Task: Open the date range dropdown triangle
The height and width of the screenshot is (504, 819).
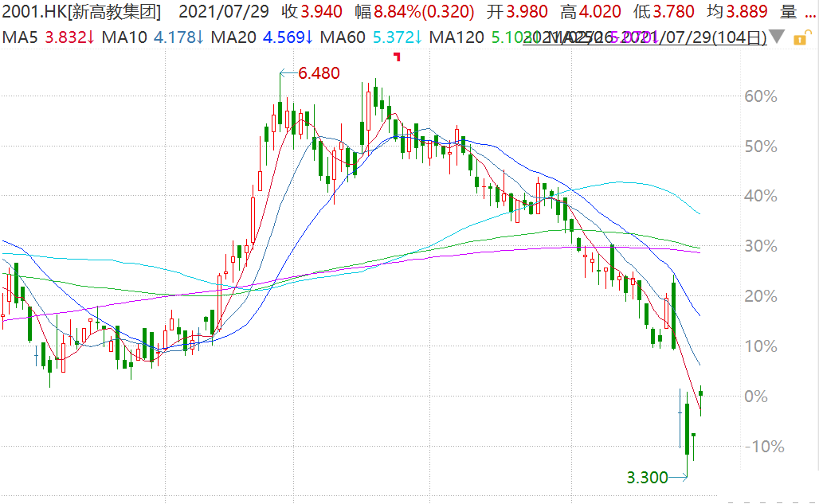Action: pyautogui.click(x=777, y=37)
